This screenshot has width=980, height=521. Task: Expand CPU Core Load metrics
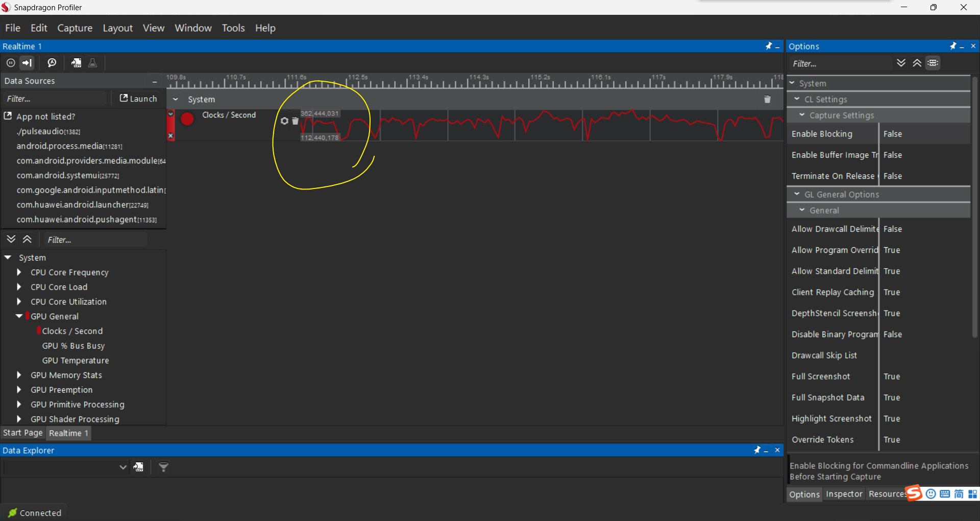coord(19,287)
